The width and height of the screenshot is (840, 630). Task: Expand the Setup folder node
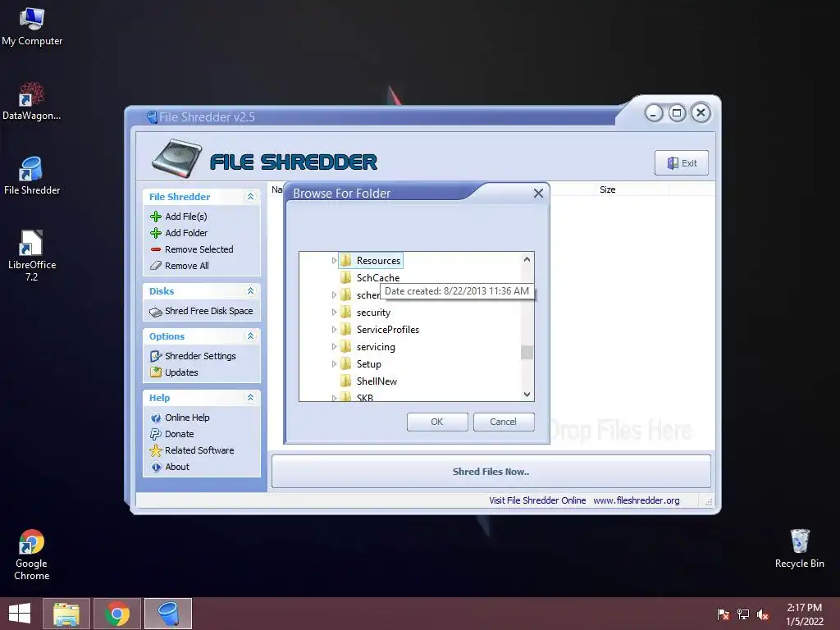[x=334, y=363]
